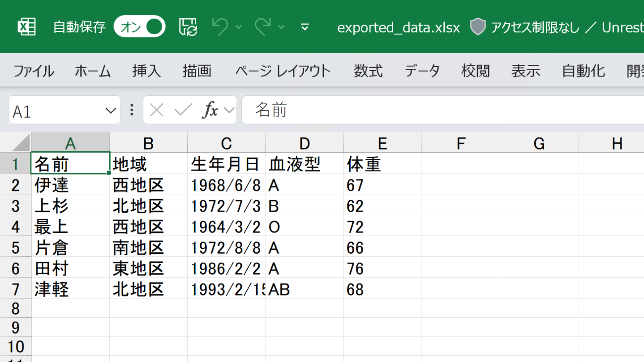Select column C header
The width and height of the screenshot is (644, 362).
227,143
